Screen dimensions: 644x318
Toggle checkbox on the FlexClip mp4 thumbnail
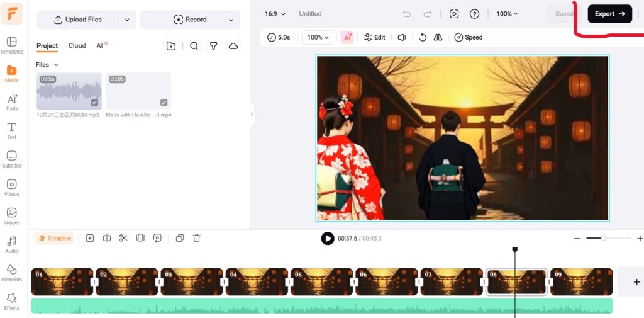click(x=164, y=103)
